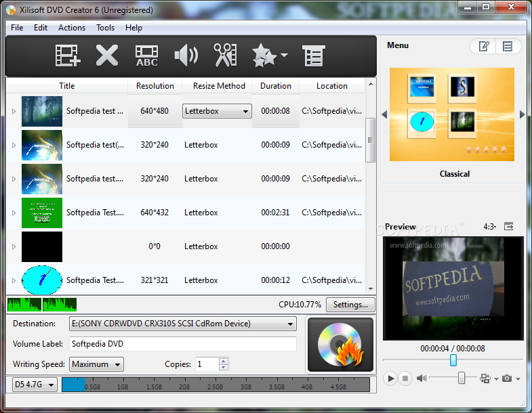The height and width of the screenshot is (413, 532).
Task: Click the snapshot camera icon
Action: (x=507, y=378)
